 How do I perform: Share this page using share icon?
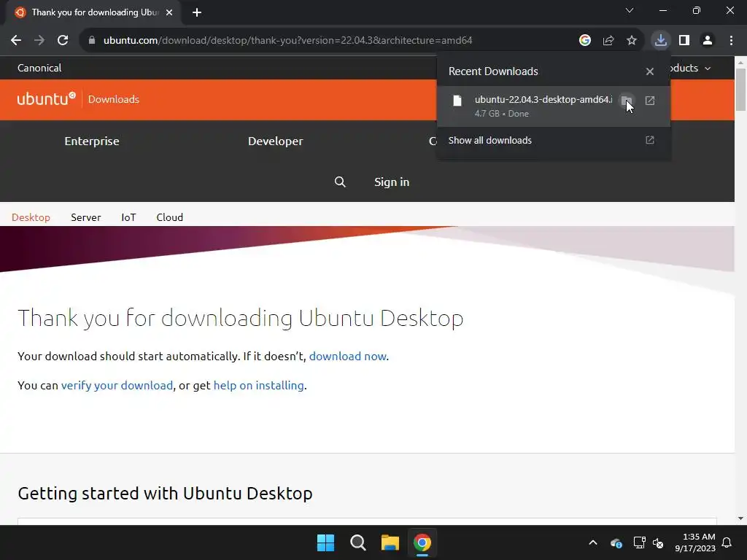(x=608, y=41)
